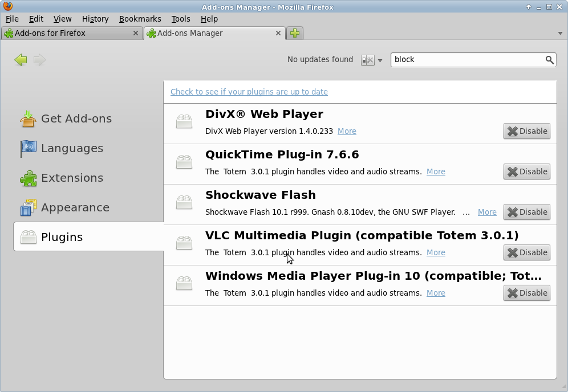Screen dimensions: 568x392
Task: Open the View menu
Action: pyautogui.click(x=62, y=19)
